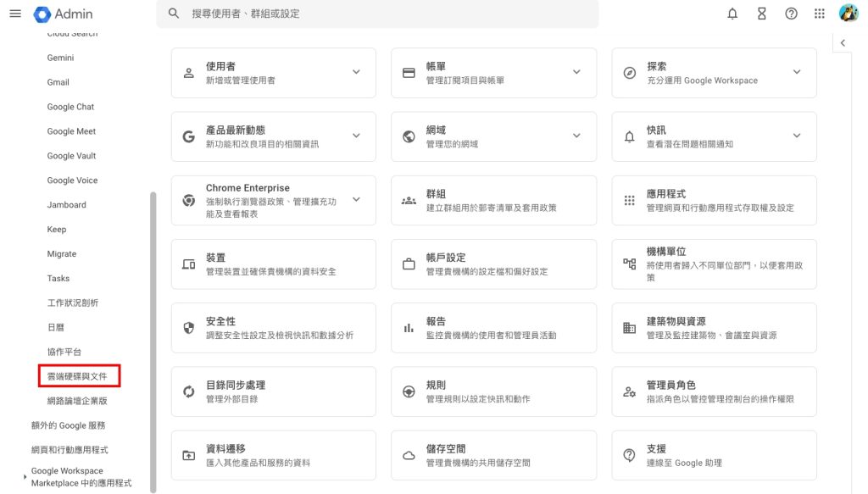The image size is (868, 494).
Task: Click the 儲存空間 card title
Action: [x=446, y=448]
